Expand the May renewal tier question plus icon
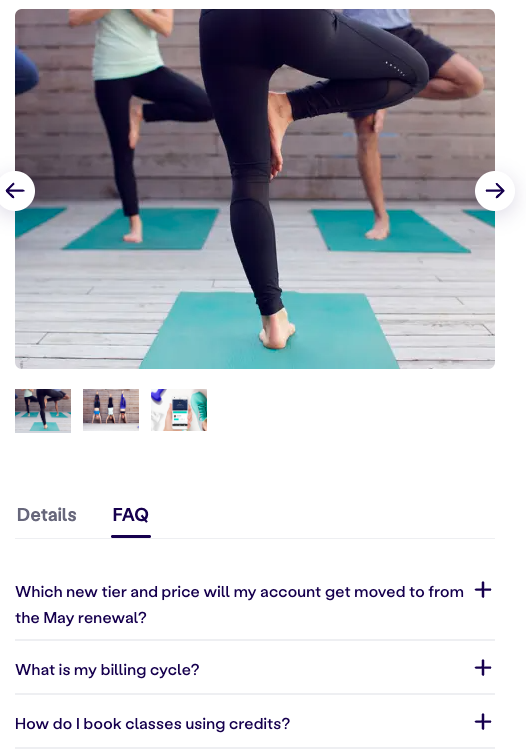 tap(483, 590)
